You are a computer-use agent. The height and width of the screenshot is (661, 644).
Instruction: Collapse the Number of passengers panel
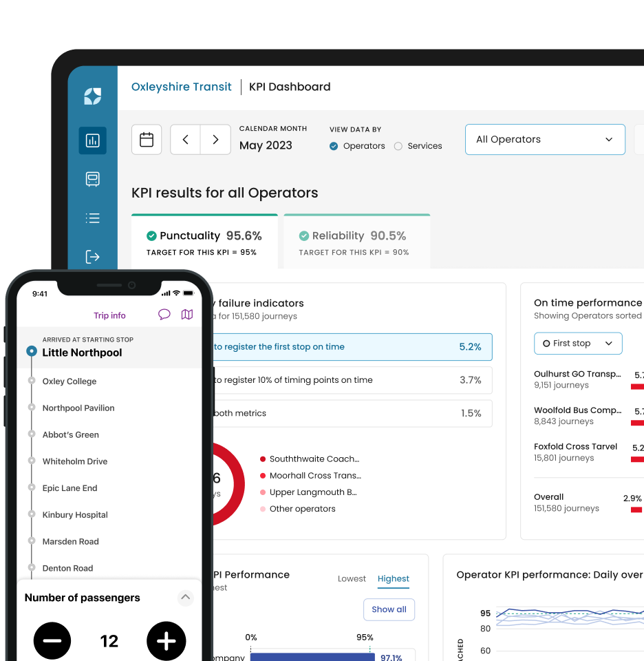click(185, 598)
